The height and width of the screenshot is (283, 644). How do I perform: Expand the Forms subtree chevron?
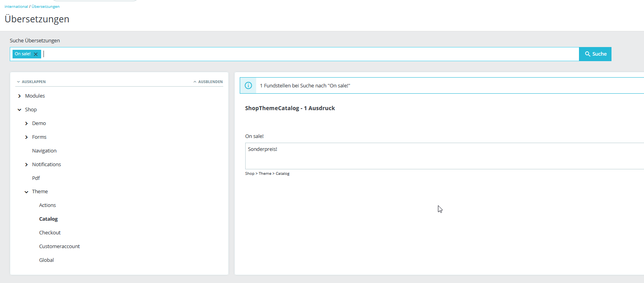point(27,137)
